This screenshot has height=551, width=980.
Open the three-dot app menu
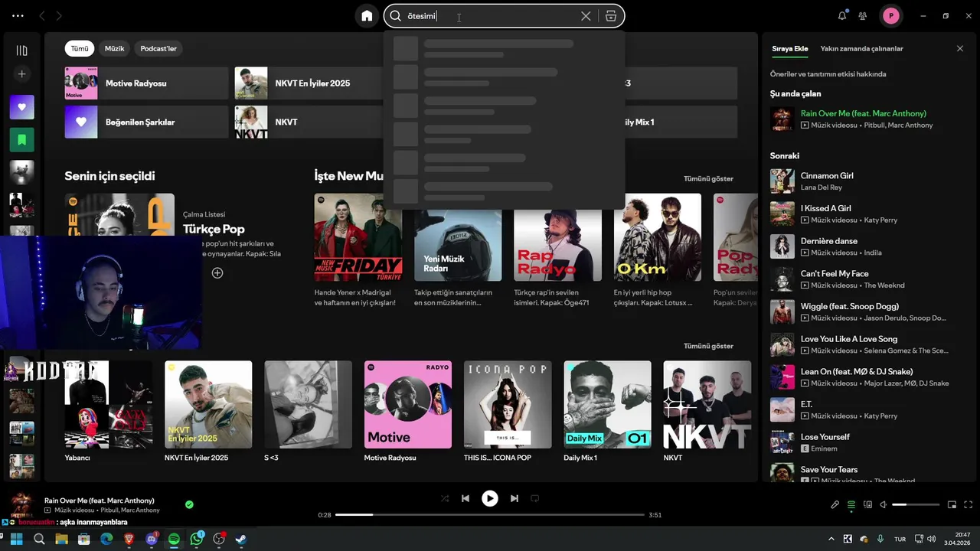pyautogui.click(x=18, y=16)
